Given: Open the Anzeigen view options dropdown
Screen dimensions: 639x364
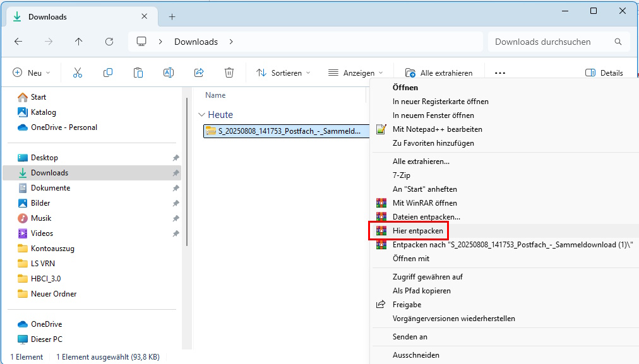Looking at the screenshot, I should point(355,73).
